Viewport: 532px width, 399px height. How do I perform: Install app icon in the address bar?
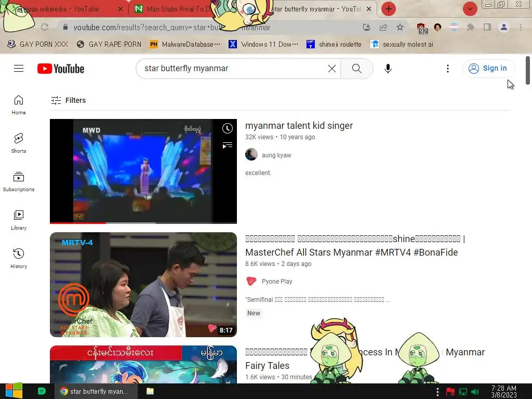tap(366, 27)
